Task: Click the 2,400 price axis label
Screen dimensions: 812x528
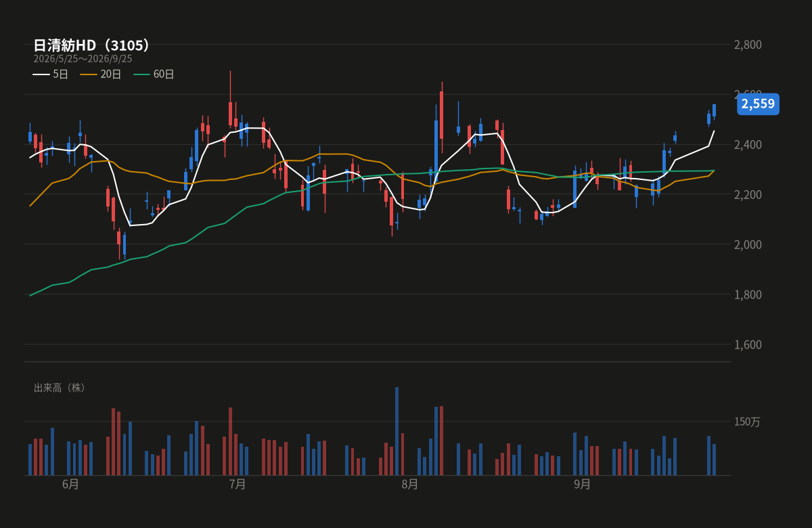Action: tap(748, 145)
